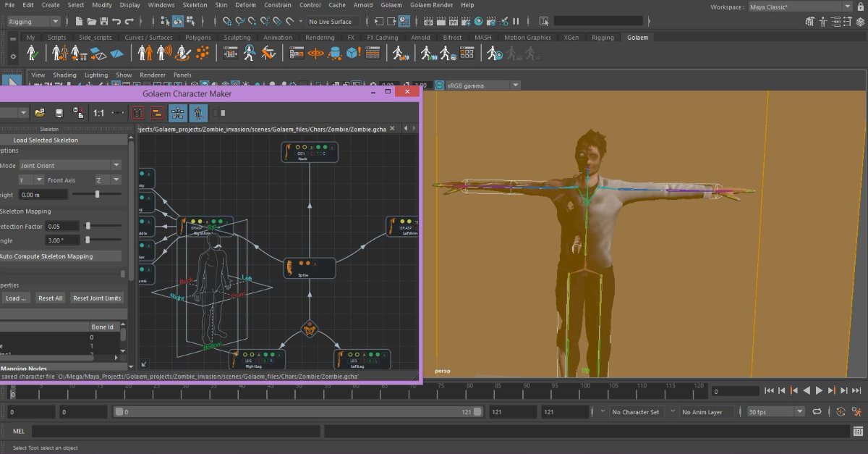This screenshot has height=454, width=868.
Task: Click the Reset Joint Limits button
Action: pos(97,298)
